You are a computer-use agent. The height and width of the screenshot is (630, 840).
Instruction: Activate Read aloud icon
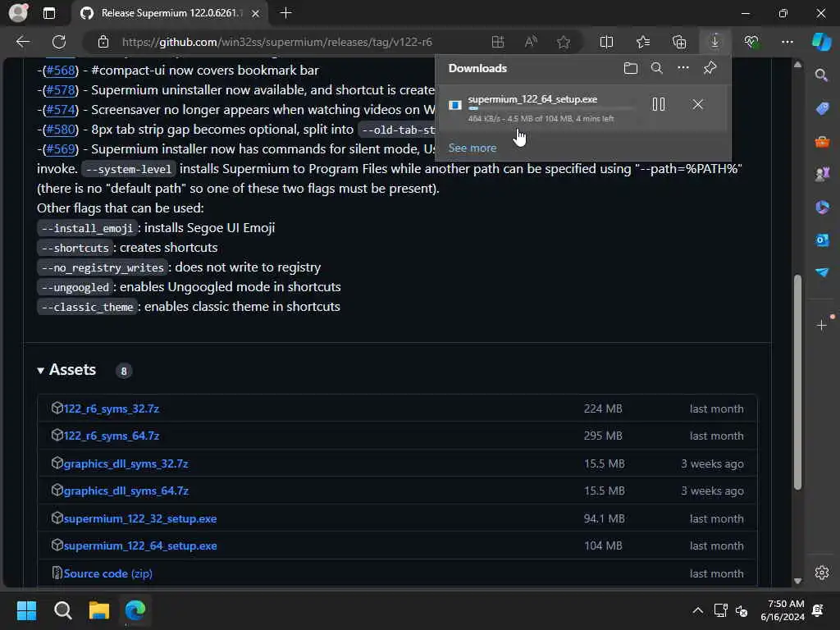[x=531, y=42]
